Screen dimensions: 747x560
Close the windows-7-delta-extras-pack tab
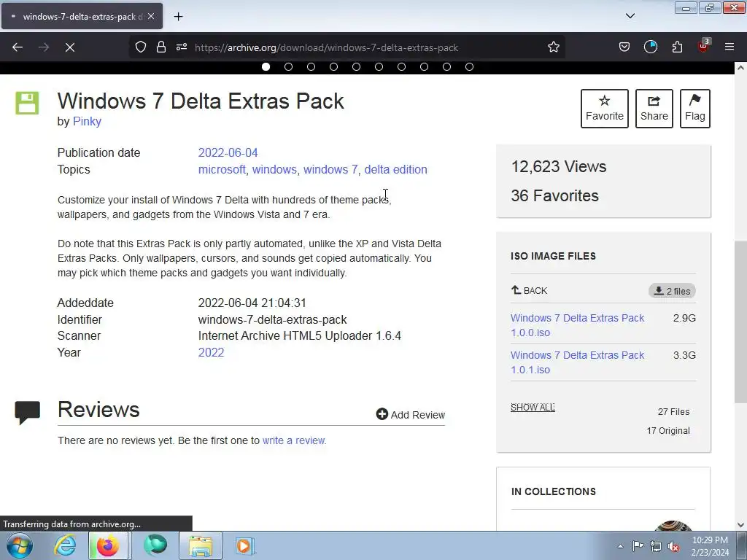pyautogui.click(x=151, y=16)
